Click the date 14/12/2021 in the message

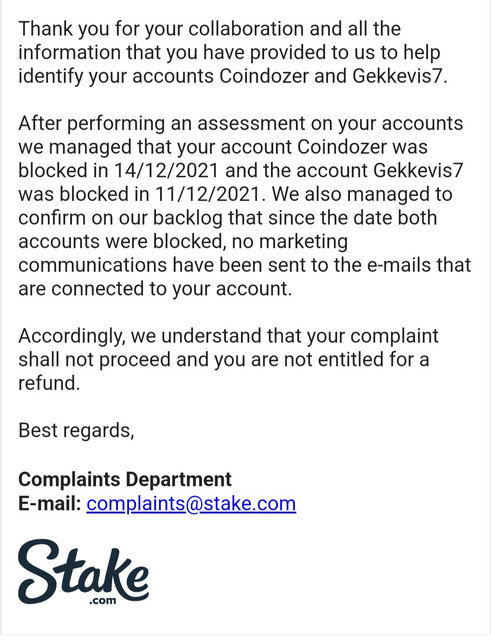(166, 170)
